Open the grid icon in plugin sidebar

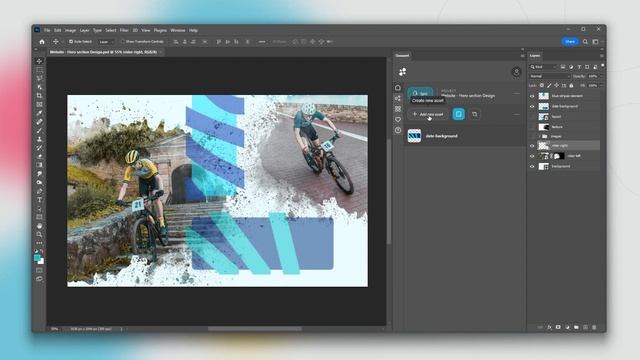click(398, 109)
